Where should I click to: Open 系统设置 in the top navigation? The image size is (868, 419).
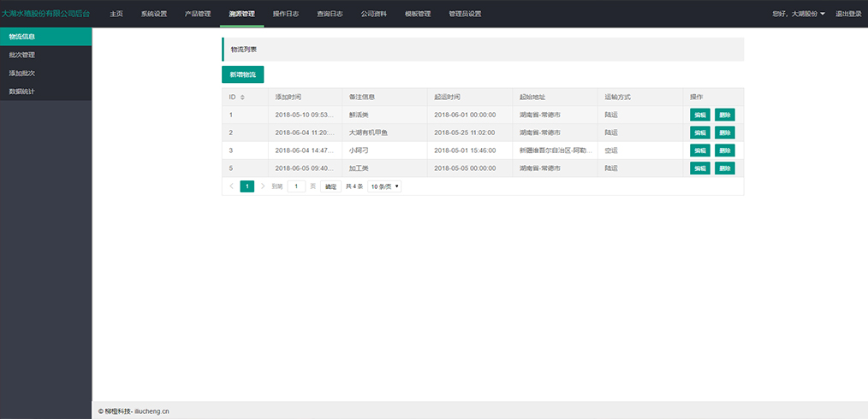(x=154, y=14)
